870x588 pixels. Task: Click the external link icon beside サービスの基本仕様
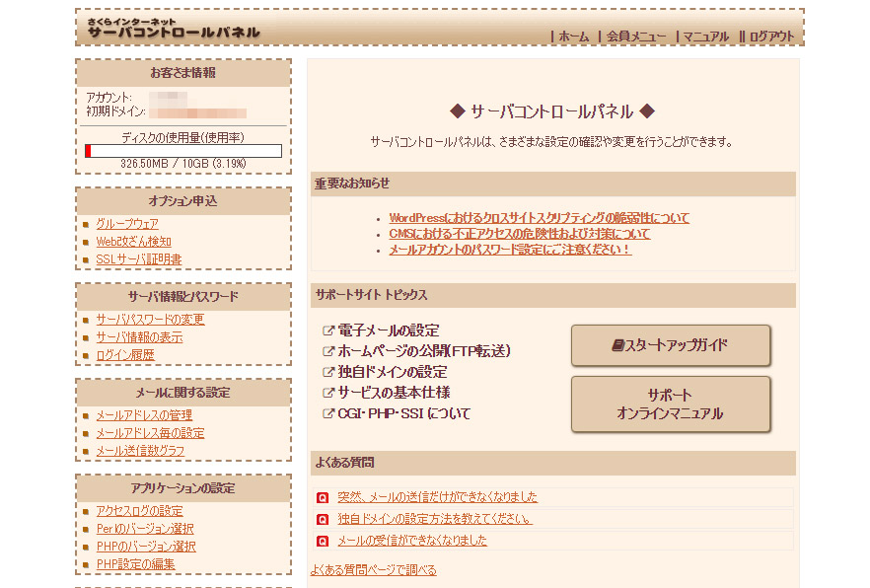328,393
